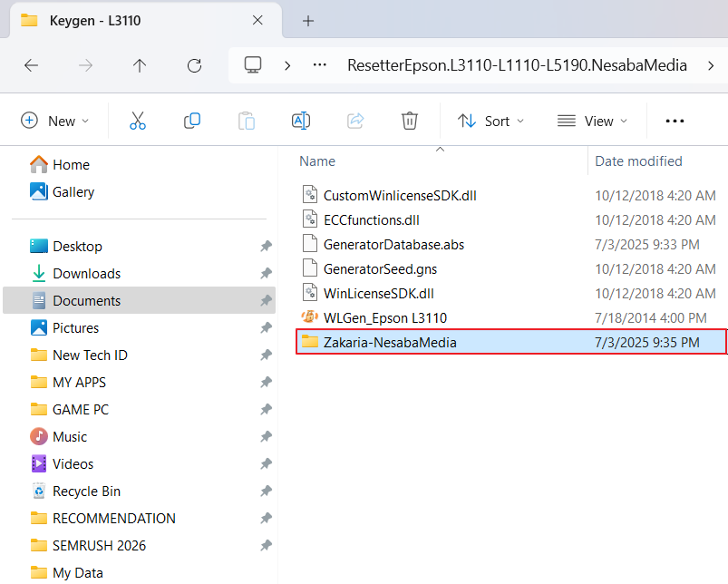Navigate back with the back arrow
Viewport: 728px width, 584px height.
tap(31, 65)
